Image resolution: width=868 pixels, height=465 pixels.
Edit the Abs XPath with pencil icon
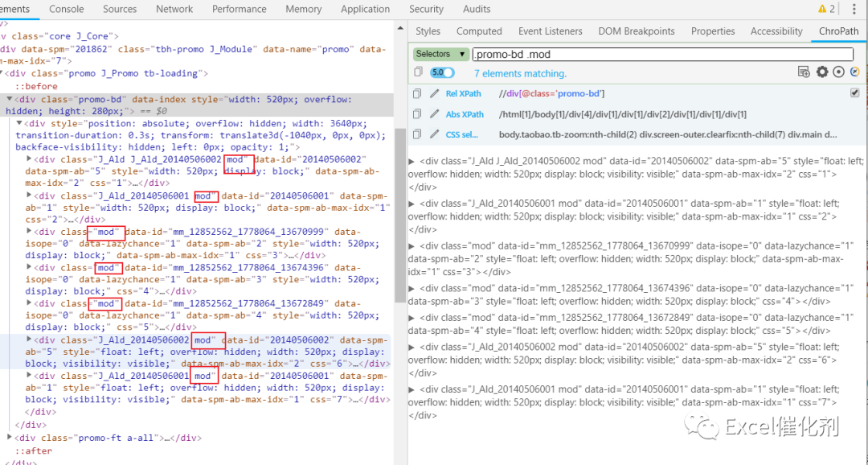pyautogui.click(x=435, y=114)
